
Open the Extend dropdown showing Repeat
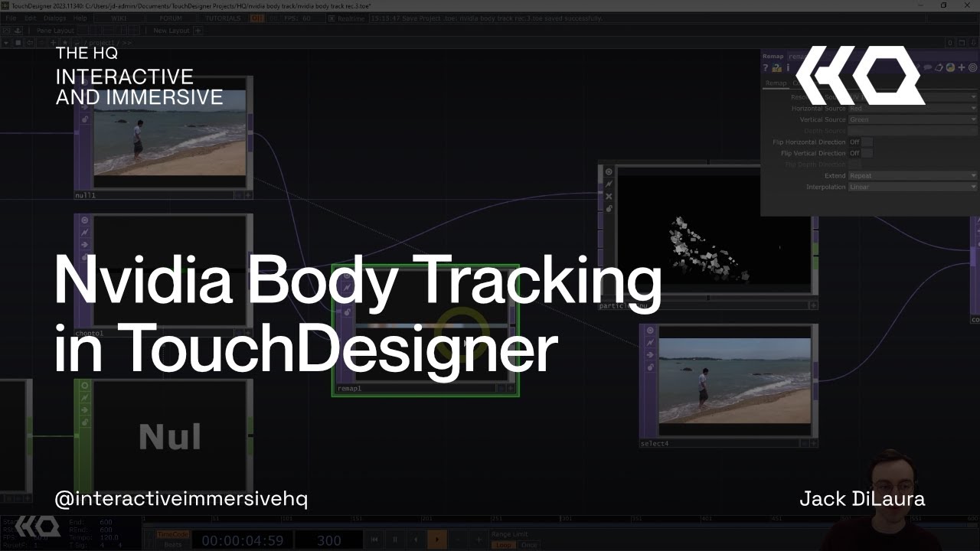913,176
